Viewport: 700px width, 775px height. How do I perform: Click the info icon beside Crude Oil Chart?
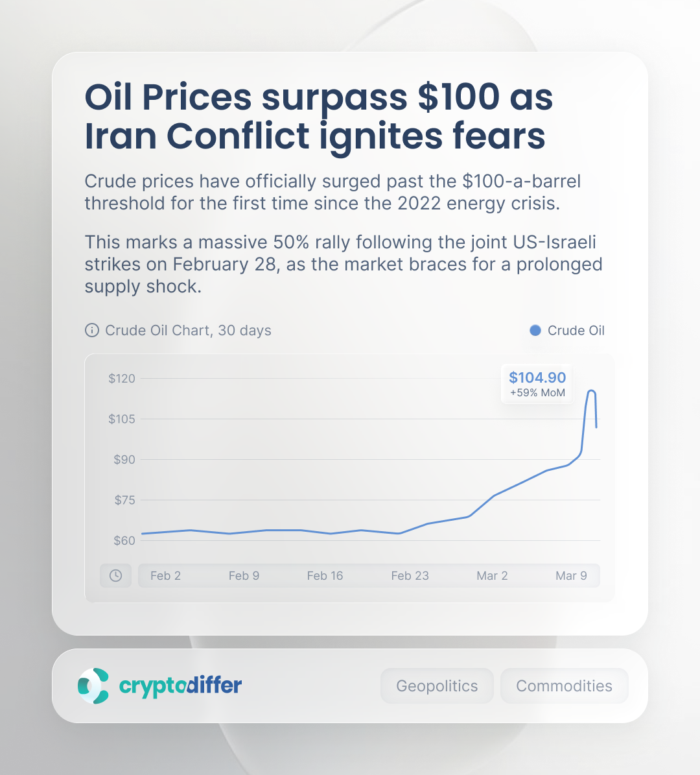[x=92, y=330]
